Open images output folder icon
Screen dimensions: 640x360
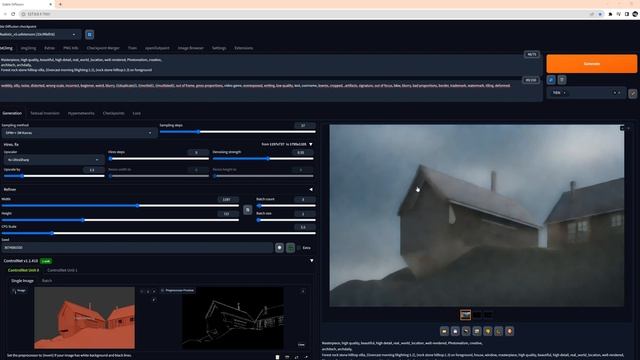tap(444, 331)
